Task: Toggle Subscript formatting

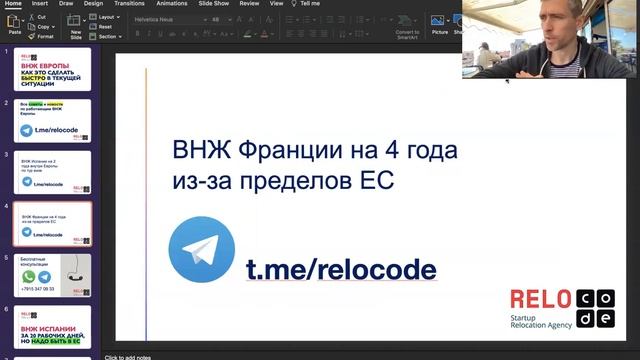Action: [x=195, y=34]
